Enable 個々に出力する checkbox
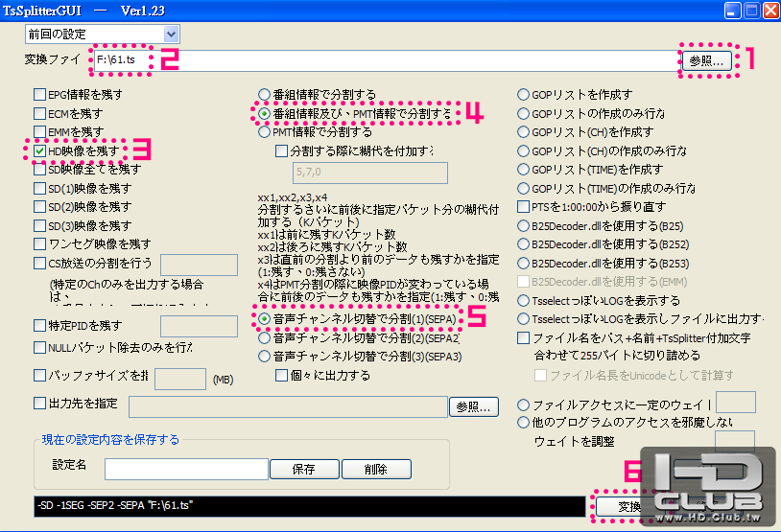The width and height of the screenshot is (781, 532). pyautogui.click(x=281, y=375)
